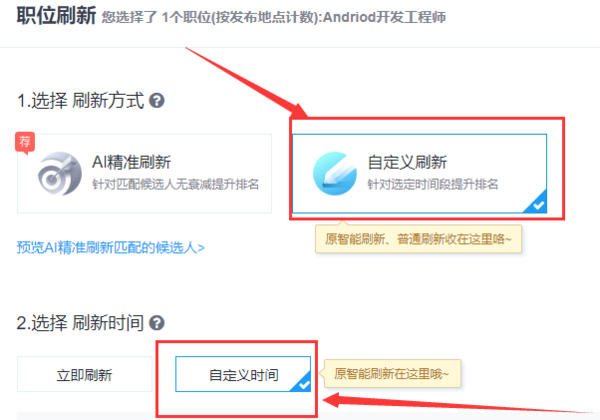Click the help icon beside 刷新时间
The height and width of the screenshot is (420, 600).
[157, 323]
